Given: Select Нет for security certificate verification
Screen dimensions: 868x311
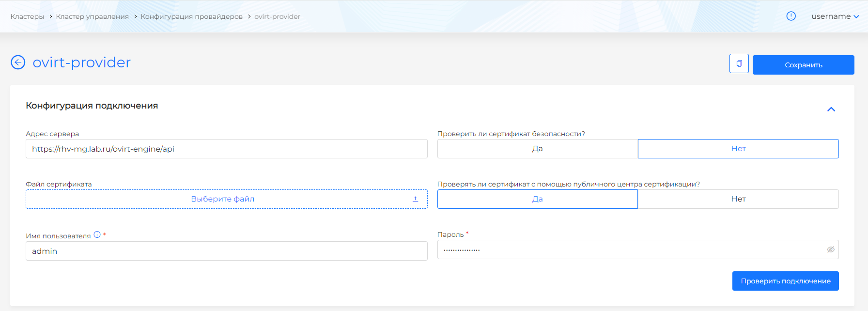Looking at the screenshot, I should click(x=738, y=149).
